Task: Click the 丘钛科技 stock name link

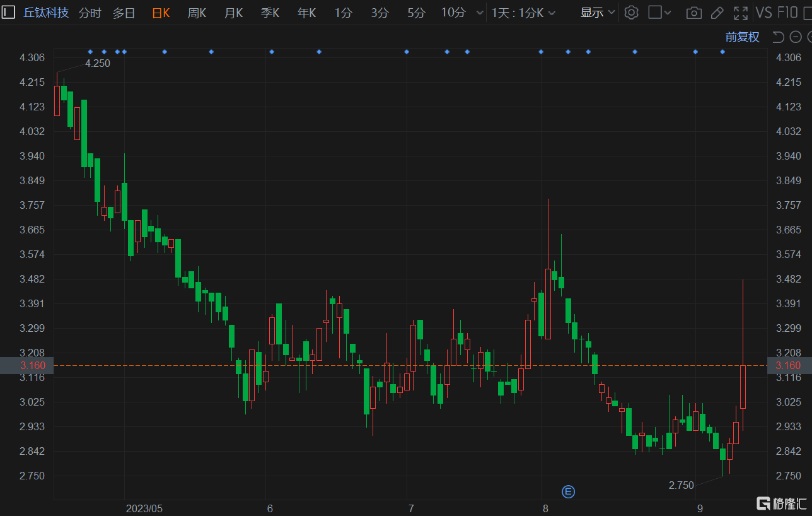Action: 46,13
